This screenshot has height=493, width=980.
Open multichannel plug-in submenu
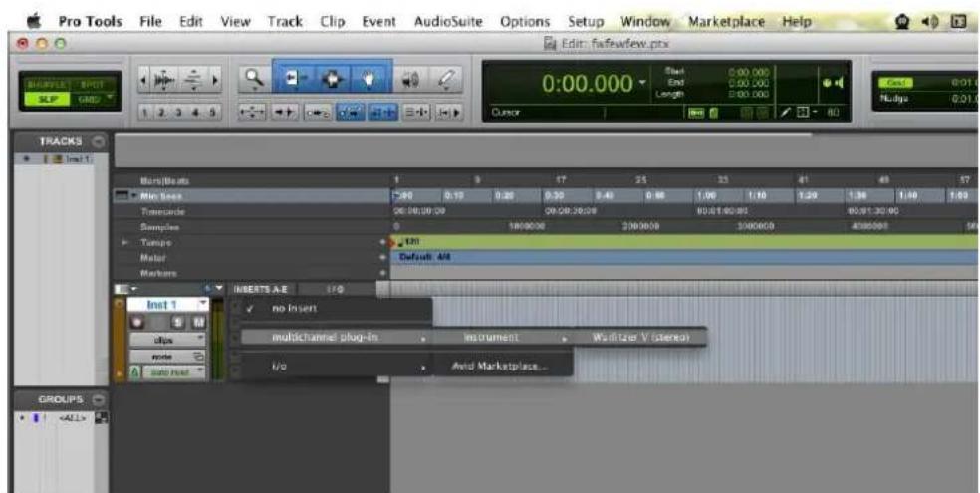click(337, 337)
